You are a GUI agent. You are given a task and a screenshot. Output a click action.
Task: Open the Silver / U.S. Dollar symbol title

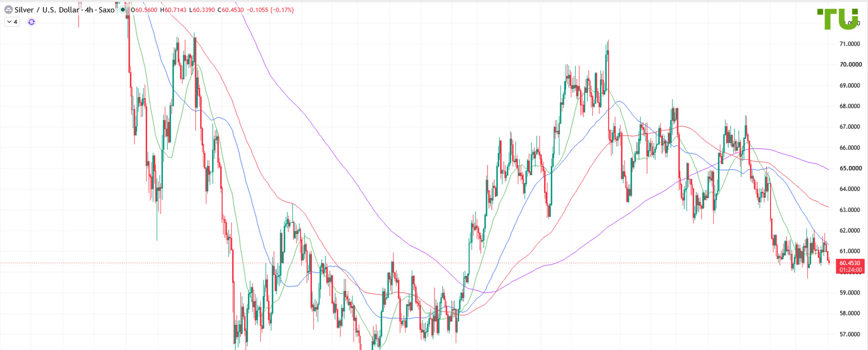[x=47, y=10]
